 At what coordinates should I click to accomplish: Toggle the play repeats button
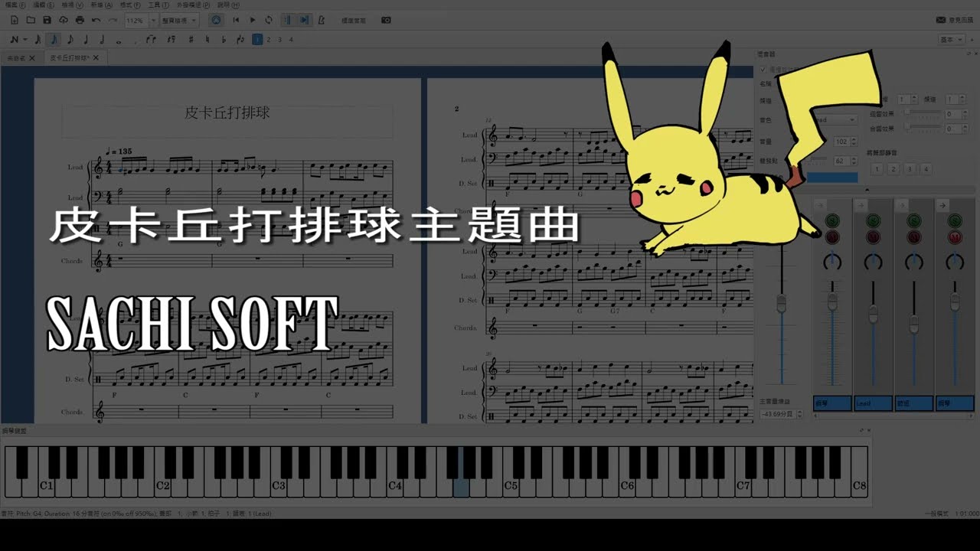(288, 20)
